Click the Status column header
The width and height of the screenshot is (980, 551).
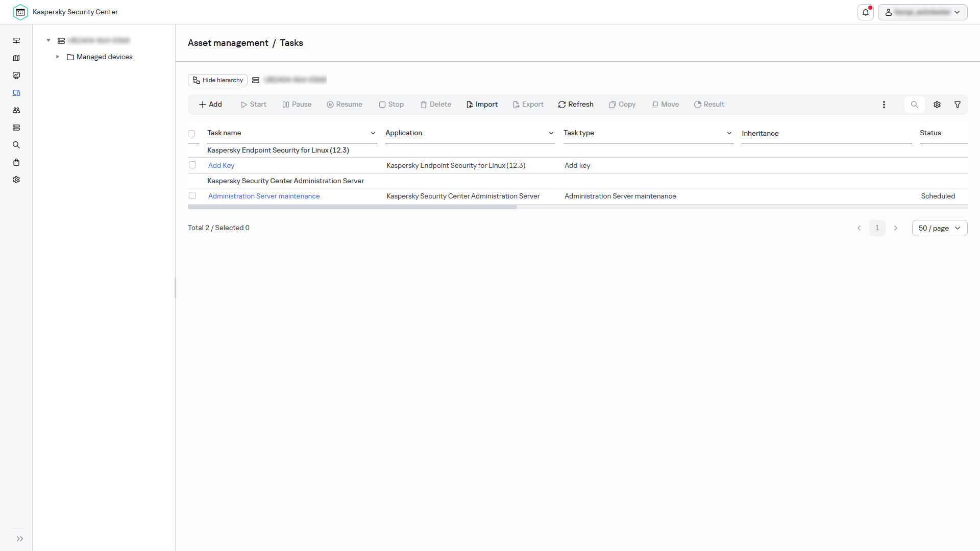point(930,133)
